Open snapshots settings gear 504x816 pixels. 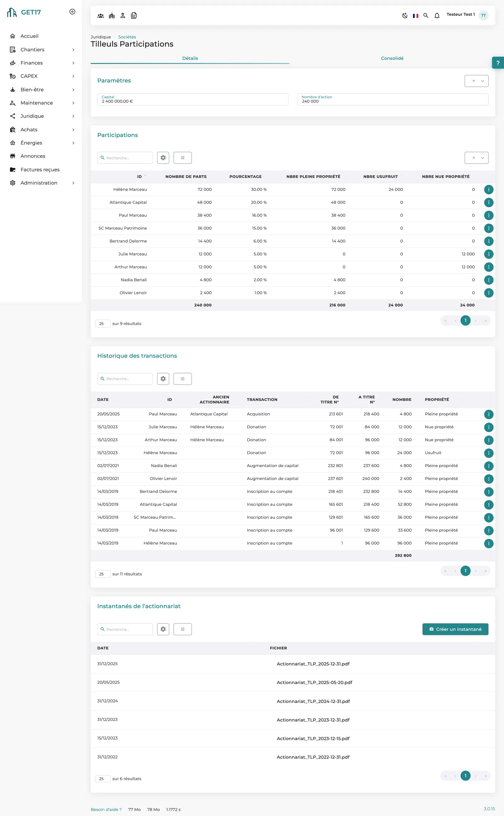pyautogui.click(x=163, y=629)
